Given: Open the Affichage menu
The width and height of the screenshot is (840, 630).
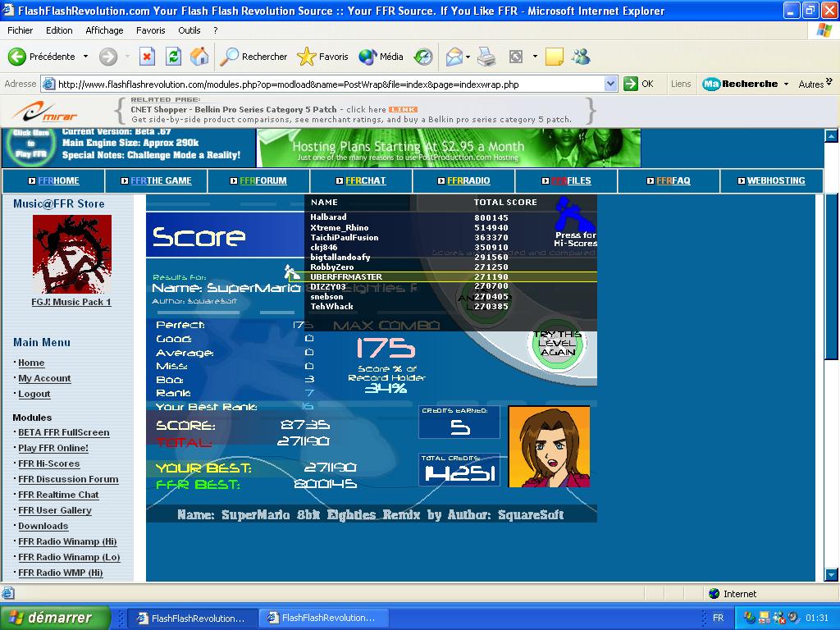Looking at the screenshot, I should 104,30.
